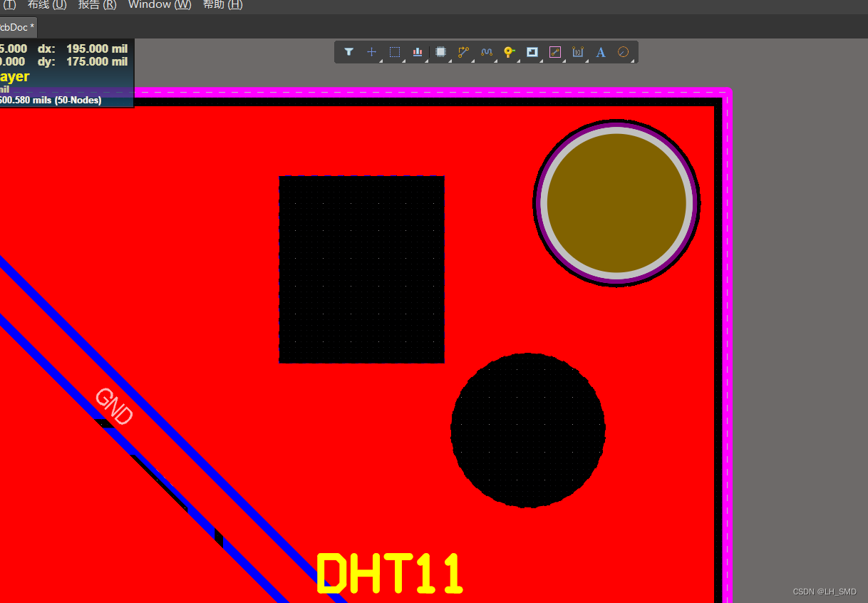This screenshot has width=868, height=603.
Task: Click the dx 195.000 mil readout
Action: point(83,49)
